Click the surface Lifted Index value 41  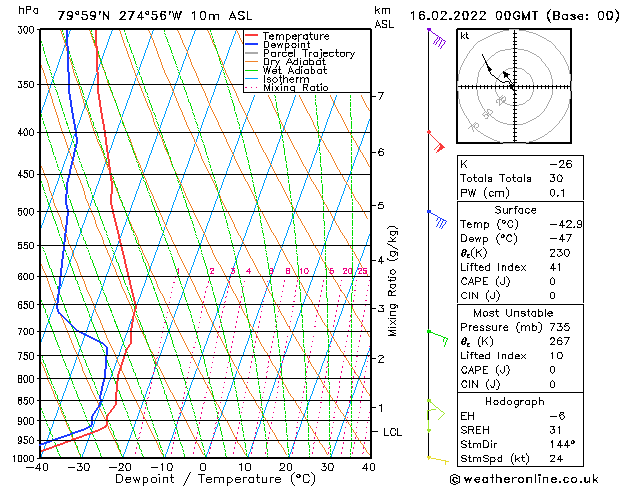pos(556,267)
